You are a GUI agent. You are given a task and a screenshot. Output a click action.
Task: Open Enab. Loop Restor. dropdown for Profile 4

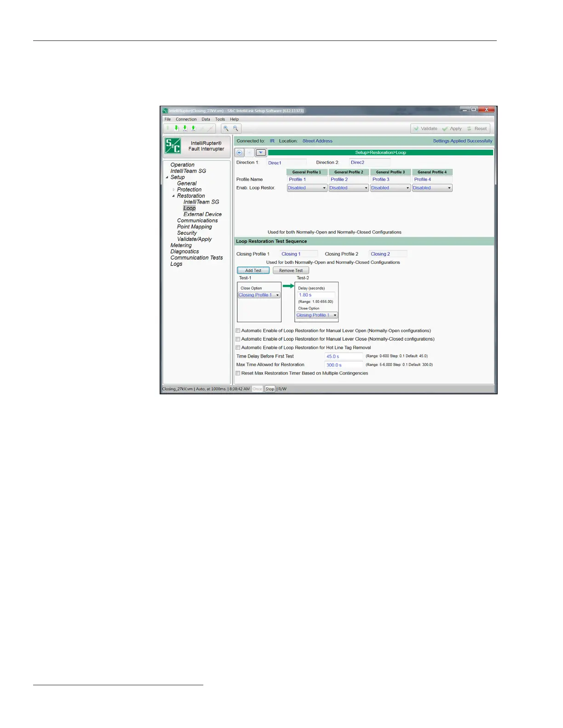click(x=432, y=188)
